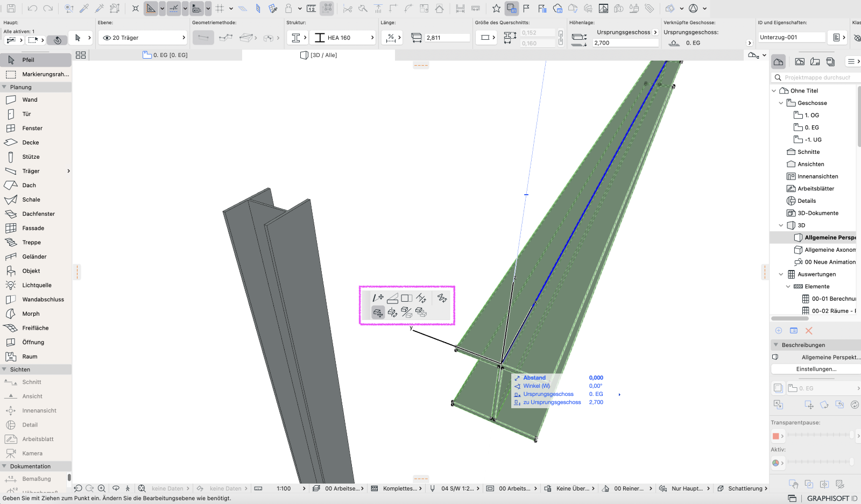This screenshot has width=861, height=504.
Task: Switch to the 0. EG floor plan tab
Action: click(166, 55)
